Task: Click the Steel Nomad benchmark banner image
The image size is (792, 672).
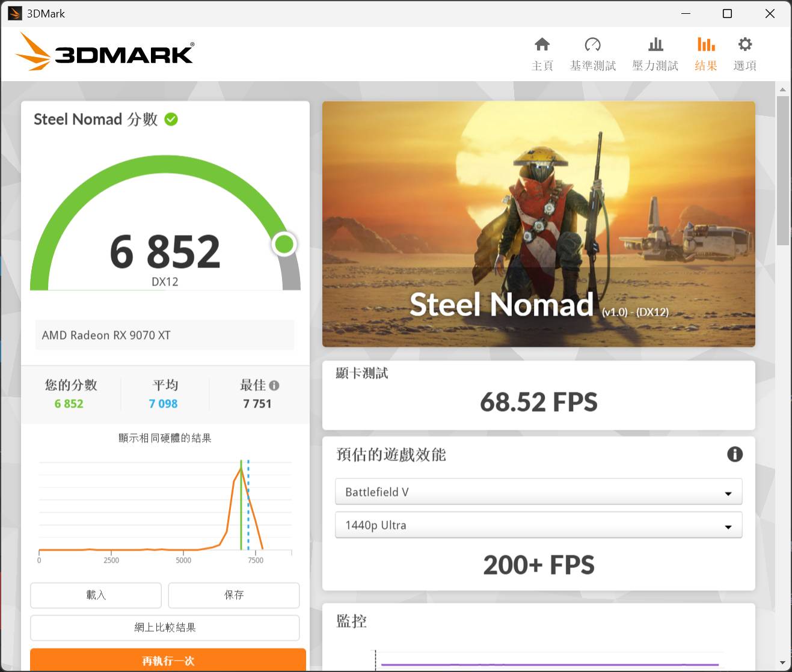Action: pyautogui.click(x=538, y=224)
